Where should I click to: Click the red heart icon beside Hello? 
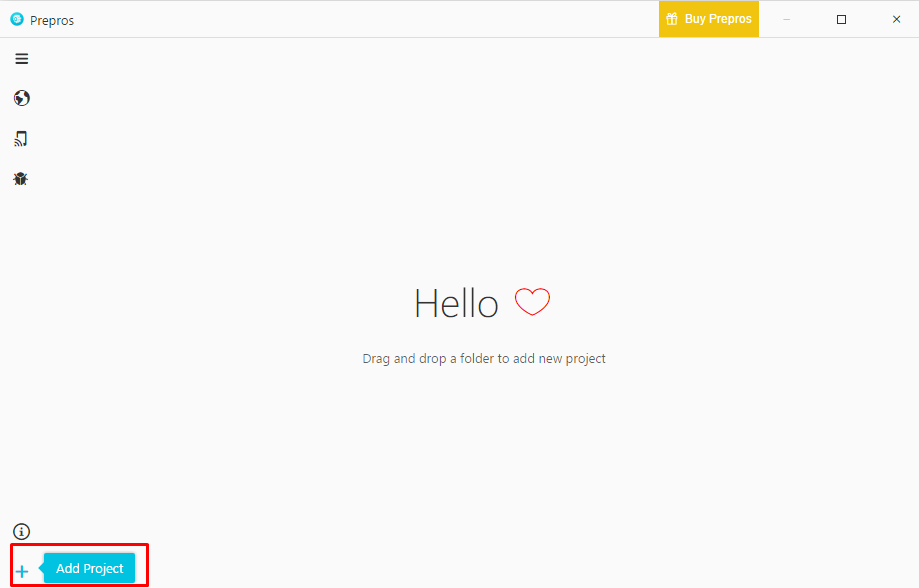[x=532, y=302]
